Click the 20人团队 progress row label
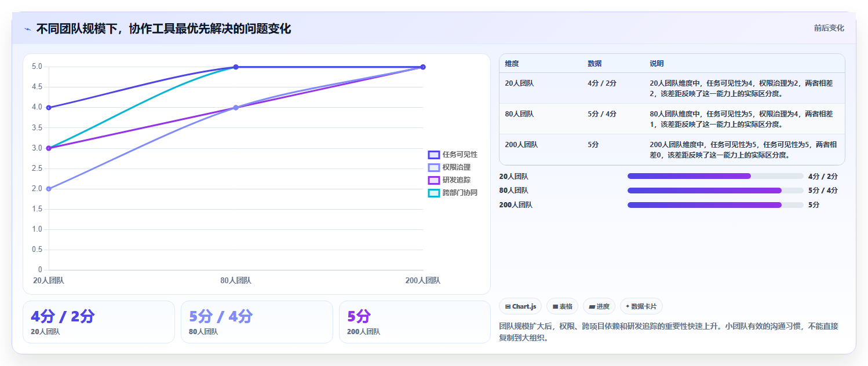 coord(514,176)
